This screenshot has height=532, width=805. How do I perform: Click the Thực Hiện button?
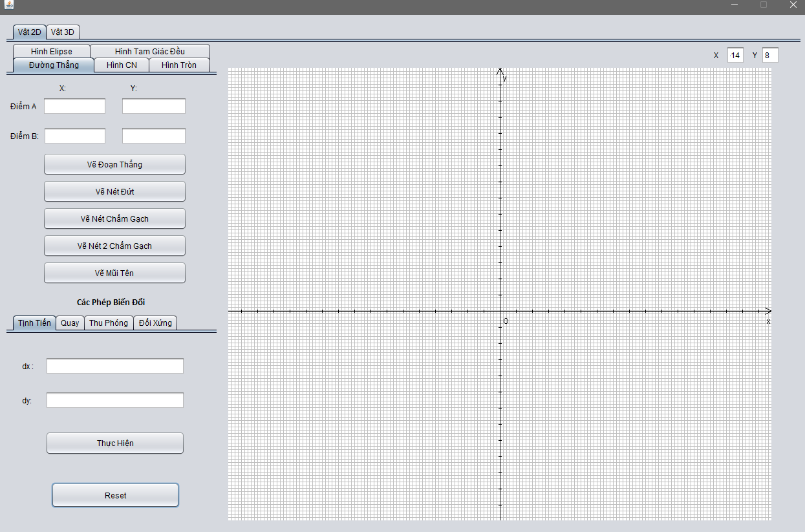115,443
